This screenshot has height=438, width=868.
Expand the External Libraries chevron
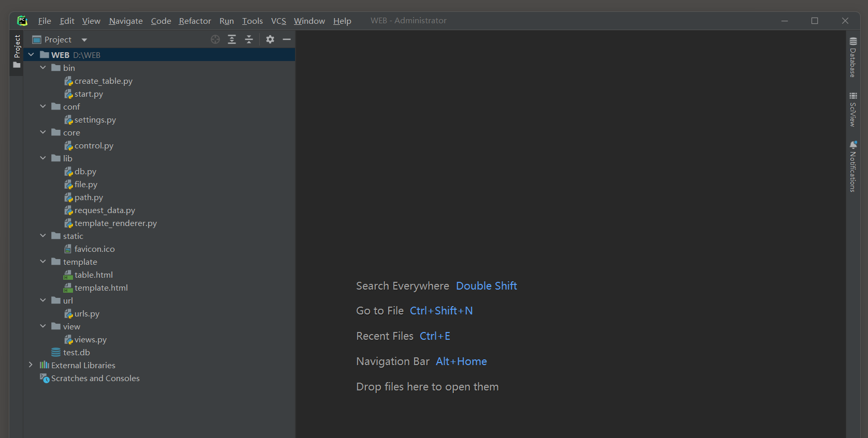[31, 365]
